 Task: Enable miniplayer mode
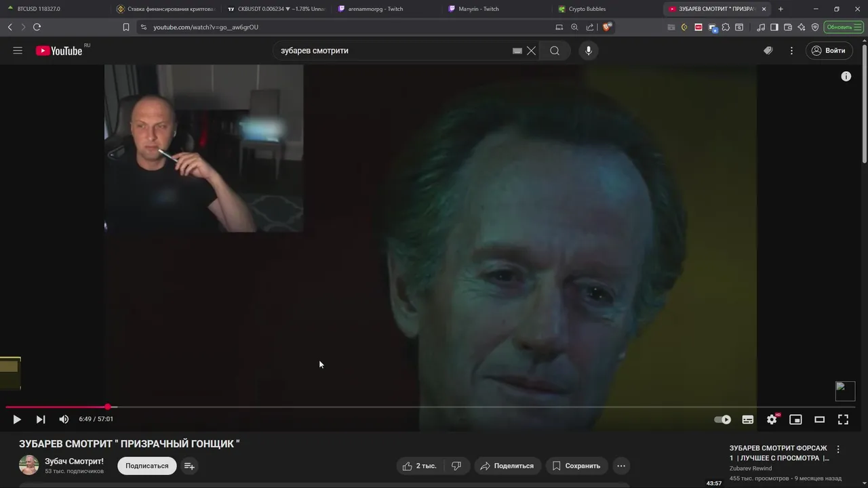point(795,420)
